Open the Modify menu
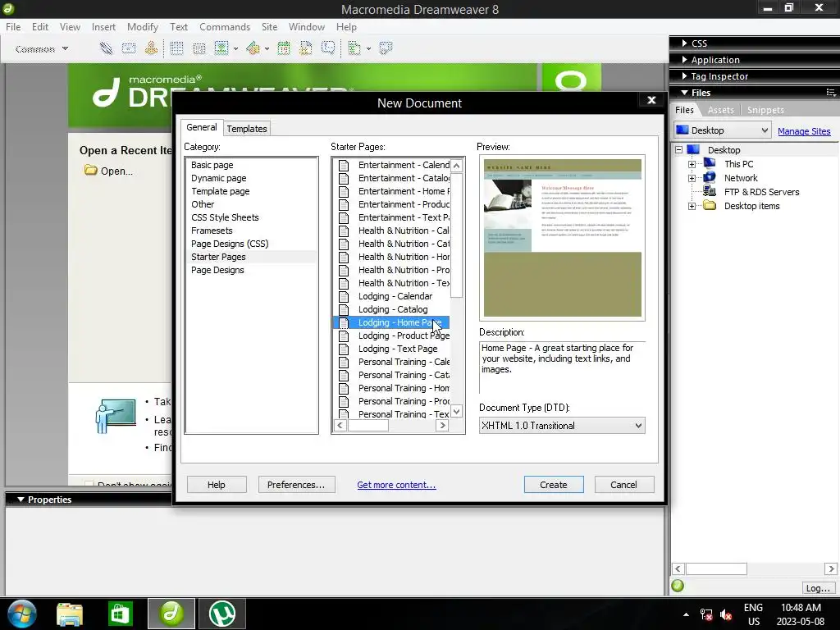 143,27
